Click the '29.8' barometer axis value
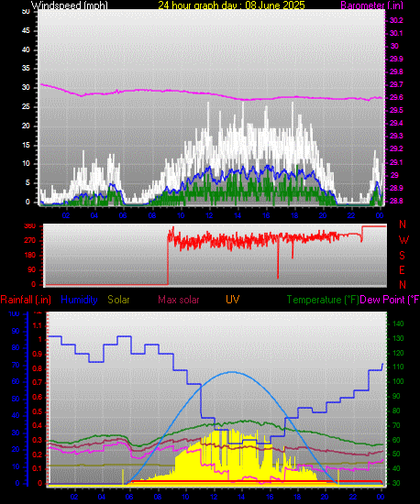Viewport: 420px width, 504px height. (x=396, y=72)
